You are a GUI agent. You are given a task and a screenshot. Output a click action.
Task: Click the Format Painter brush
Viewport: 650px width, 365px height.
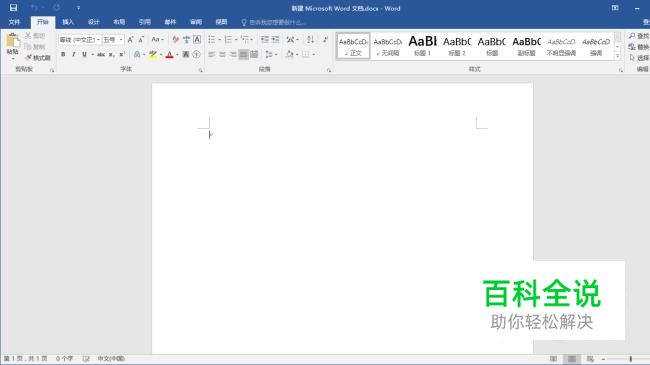coord(28,57)
